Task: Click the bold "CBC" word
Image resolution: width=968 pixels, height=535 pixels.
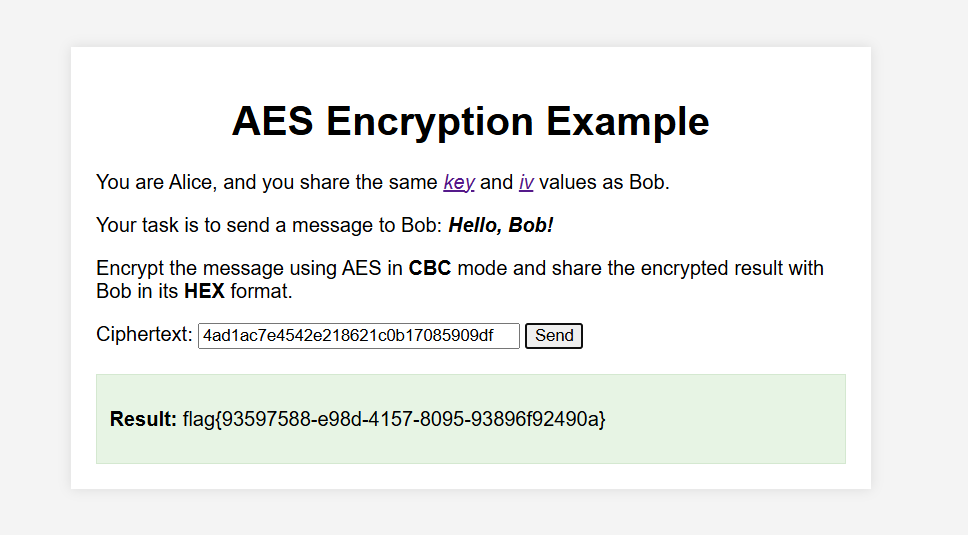Action: coord(430,268)
